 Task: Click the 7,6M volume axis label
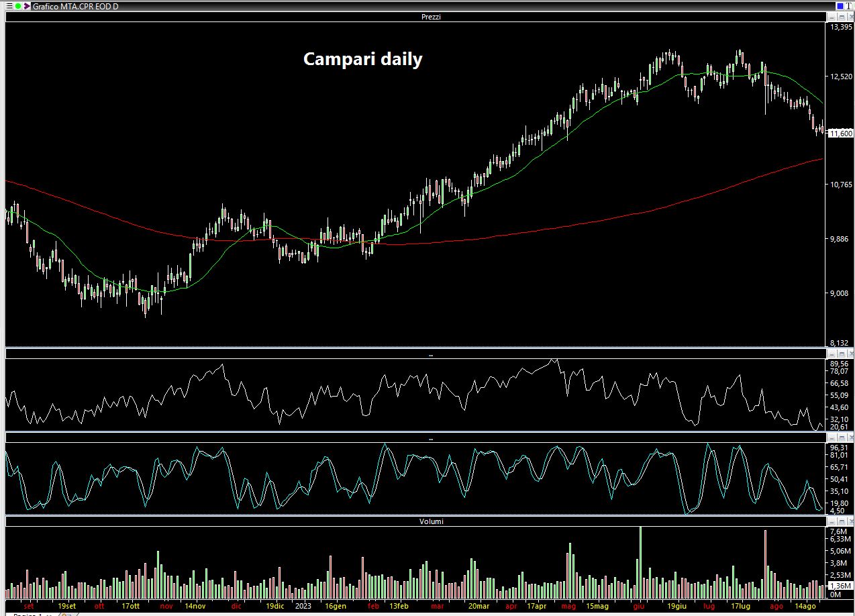838,531
